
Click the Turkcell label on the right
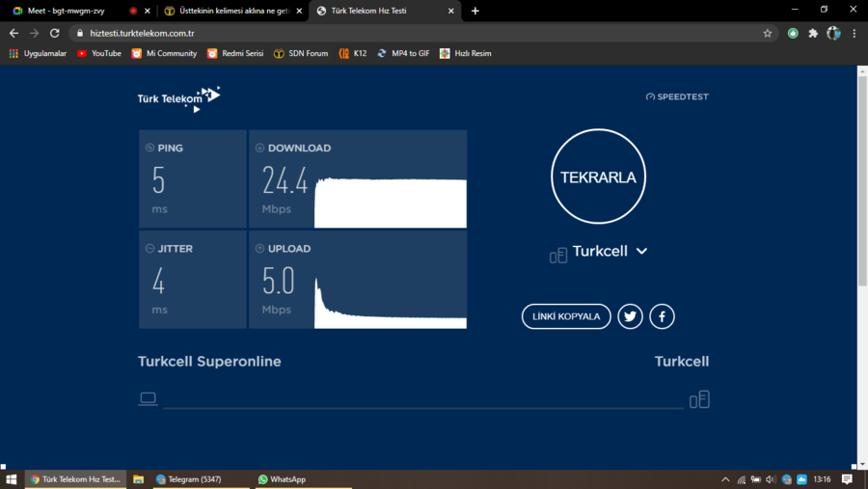tap(682, 362)
